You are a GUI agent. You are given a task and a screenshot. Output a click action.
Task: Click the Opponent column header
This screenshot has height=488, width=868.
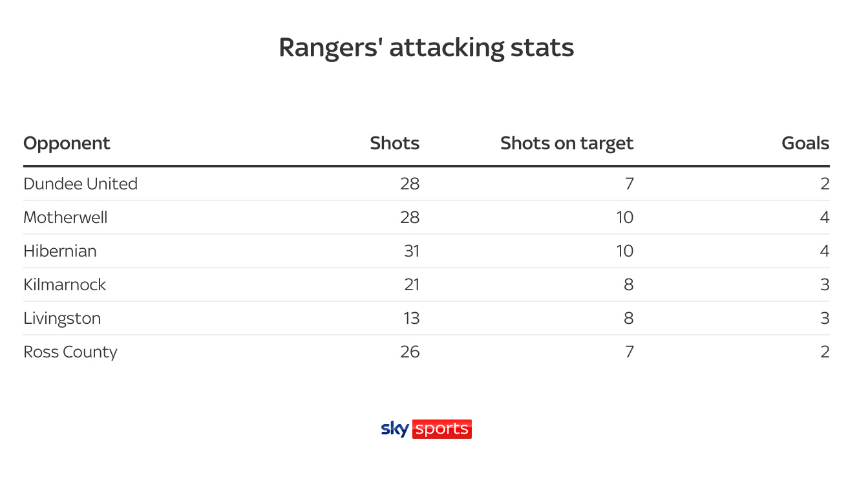point(67,143)
